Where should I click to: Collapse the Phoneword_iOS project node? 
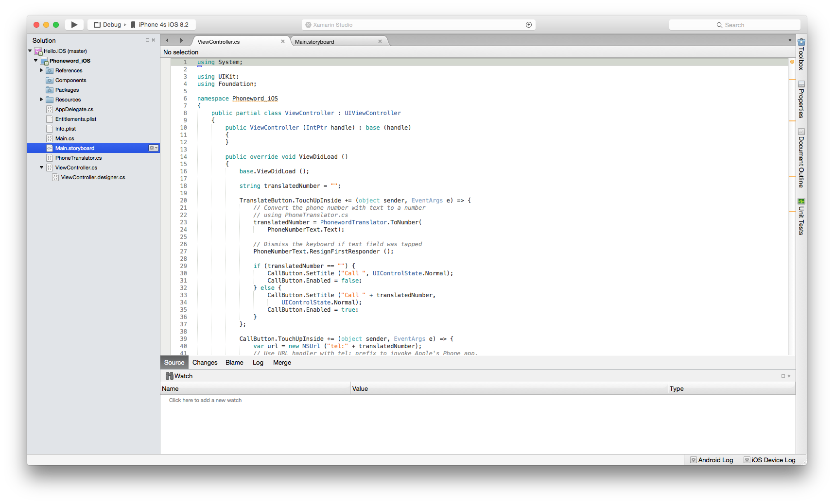(x=35, y=61)
